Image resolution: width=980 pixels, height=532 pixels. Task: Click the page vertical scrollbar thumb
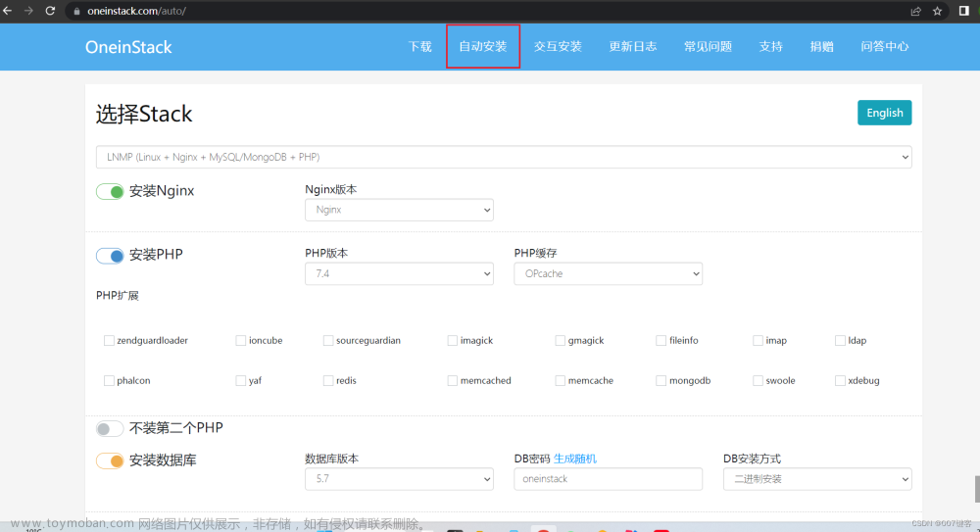[977, 489]
